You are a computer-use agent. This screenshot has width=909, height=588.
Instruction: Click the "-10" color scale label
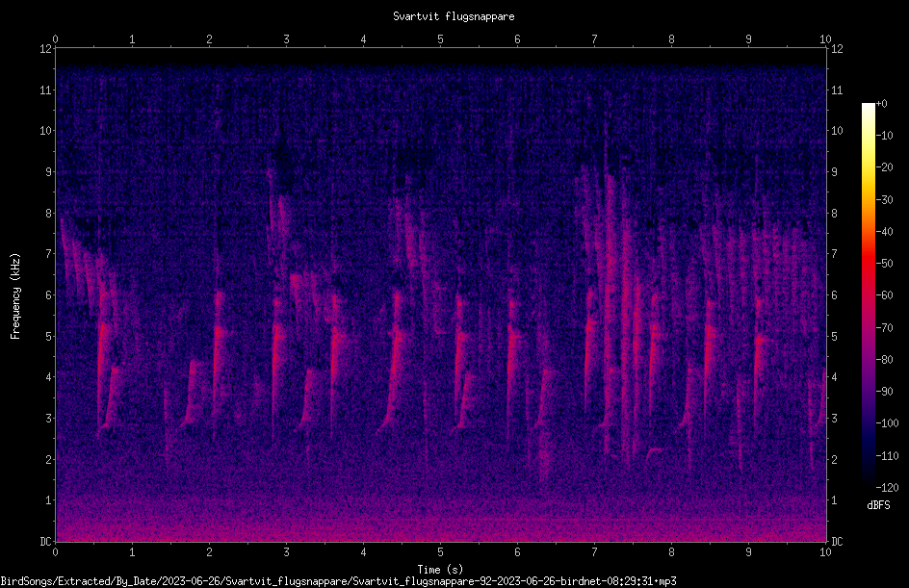(885, 136)
